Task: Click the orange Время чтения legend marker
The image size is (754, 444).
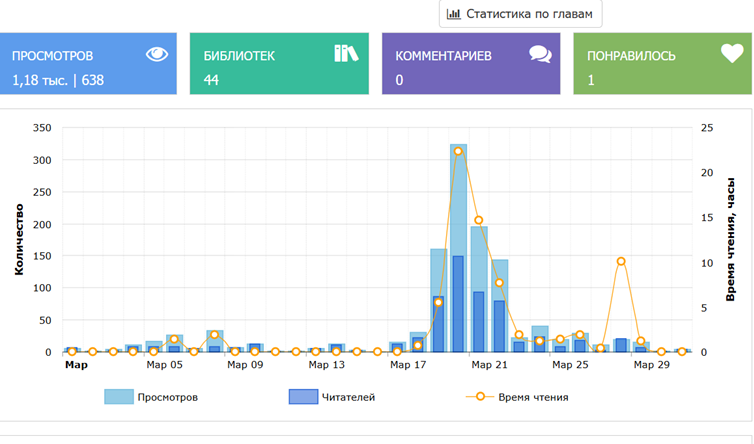Action: pos(481,397)
